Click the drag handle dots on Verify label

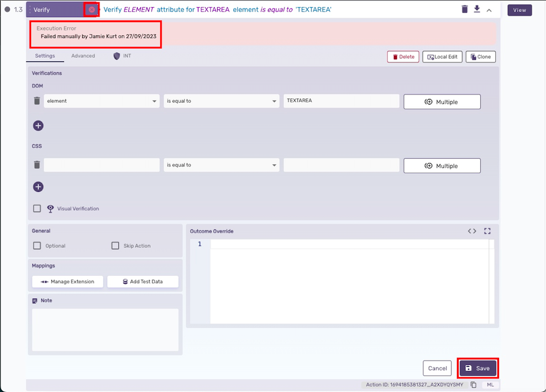click(30, 10)
